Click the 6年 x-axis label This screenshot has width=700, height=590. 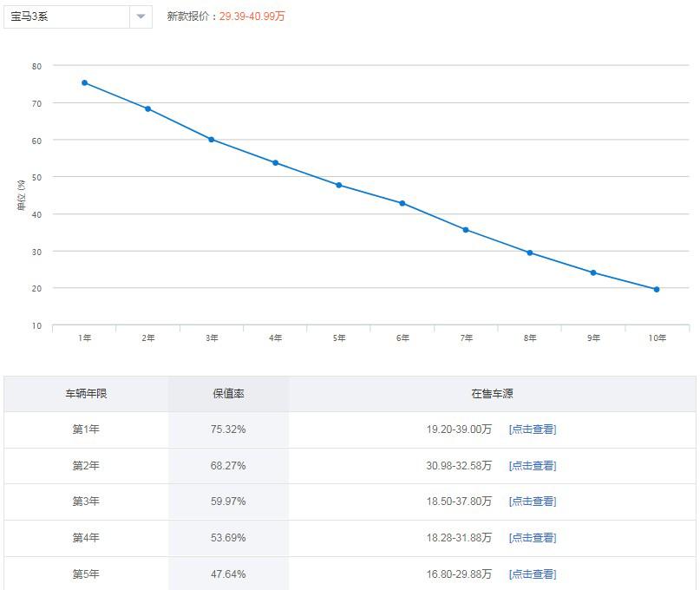pyautogui.click(x=402, y=338)
